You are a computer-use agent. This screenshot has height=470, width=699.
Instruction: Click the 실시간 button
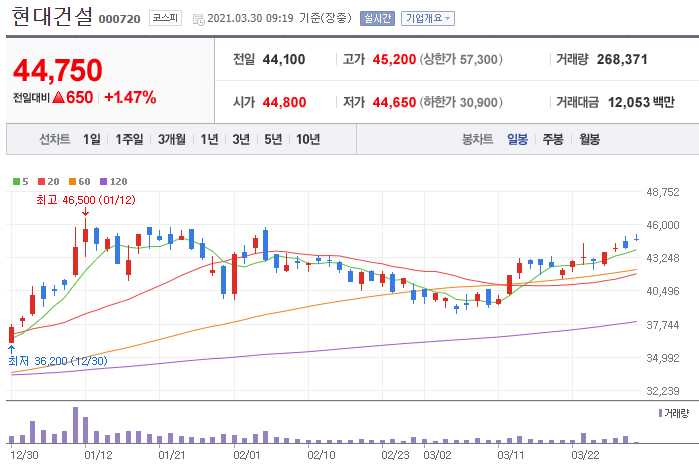(x=377, y=18)
